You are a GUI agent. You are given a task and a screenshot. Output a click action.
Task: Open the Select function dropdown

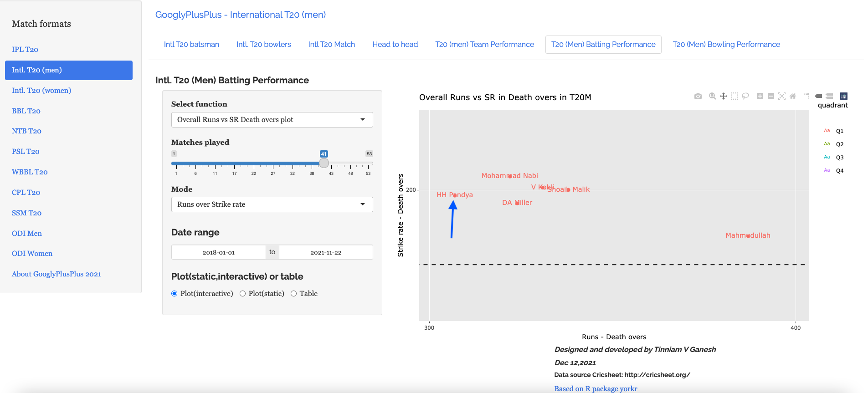click(x=272, y=120)
